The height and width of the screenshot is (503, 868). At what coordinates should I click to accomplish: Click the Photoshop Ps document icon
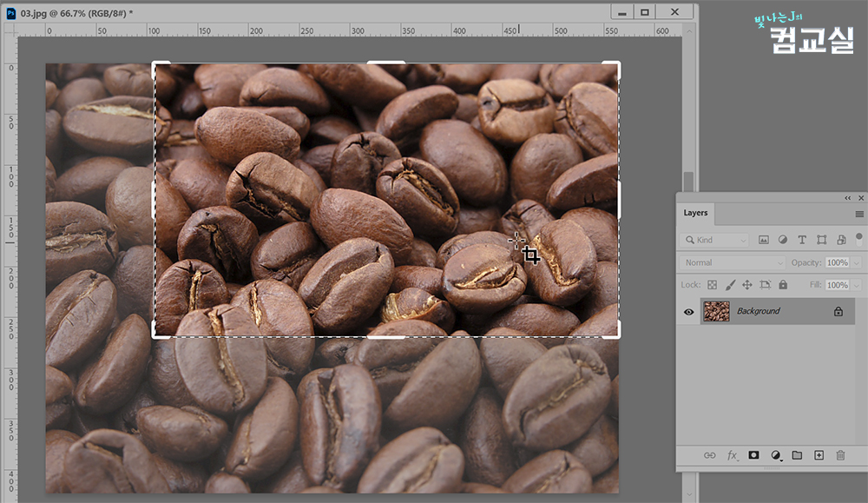[11, 13]
